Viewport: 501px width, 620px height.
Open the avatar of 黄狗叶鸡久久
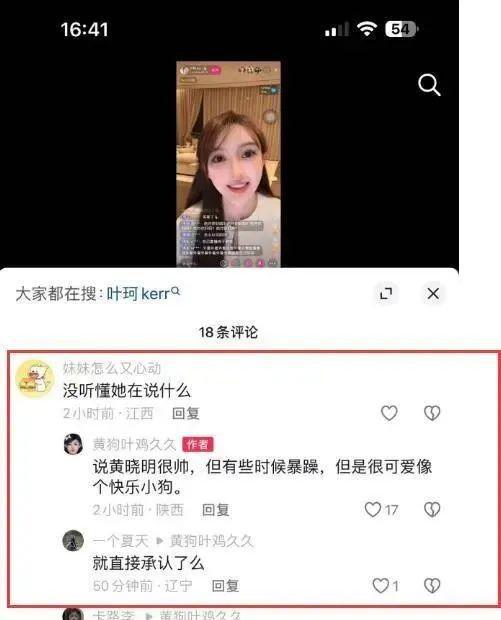click(73, 444)
